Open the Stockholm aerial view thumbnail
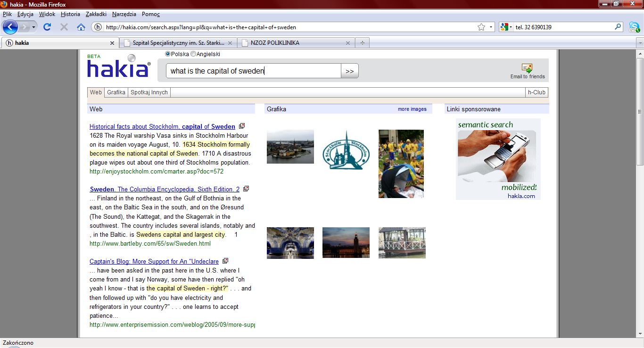The width and height of the screenshot is (644, 348). [290, 147]
